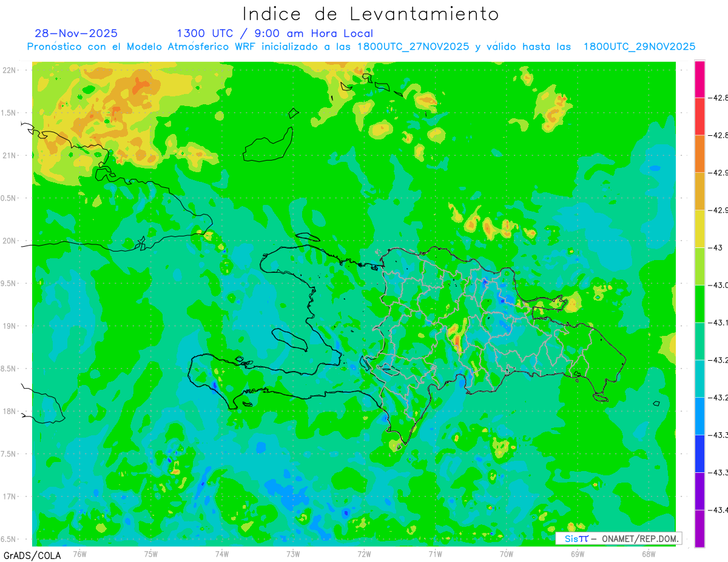
Task: Click the title "Indice de Levantamiento"
Action: point(371,14)
